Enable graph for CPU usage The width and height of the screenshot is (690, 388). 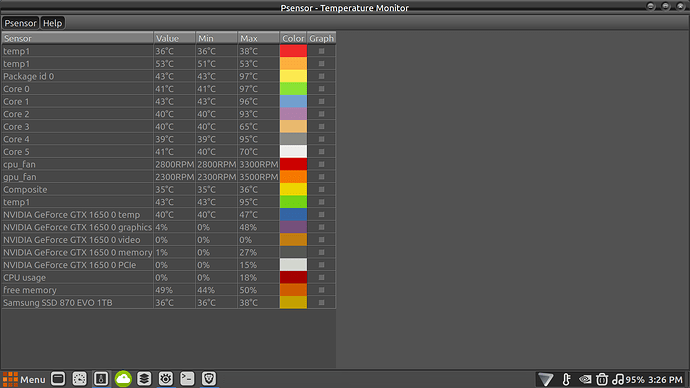point(322,278)
